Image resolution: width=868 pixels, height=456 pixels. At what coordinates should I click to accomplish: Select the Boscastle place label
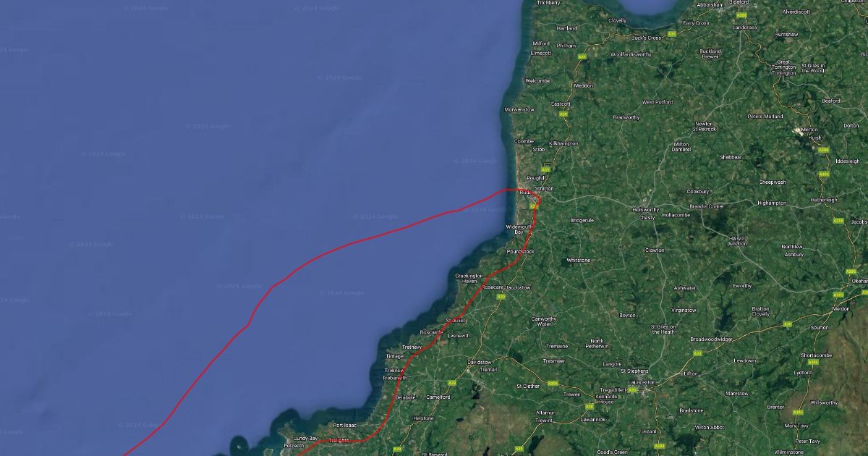(x=432, y=332)
